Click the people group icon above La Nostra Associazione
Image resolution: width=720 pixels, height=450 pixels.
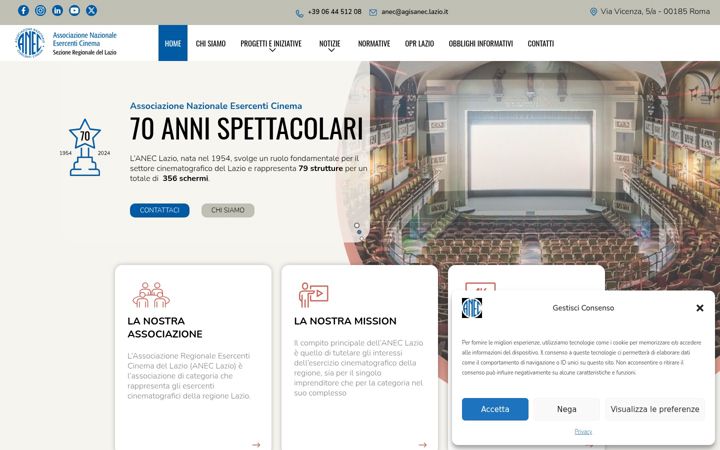tap(151, 295)
